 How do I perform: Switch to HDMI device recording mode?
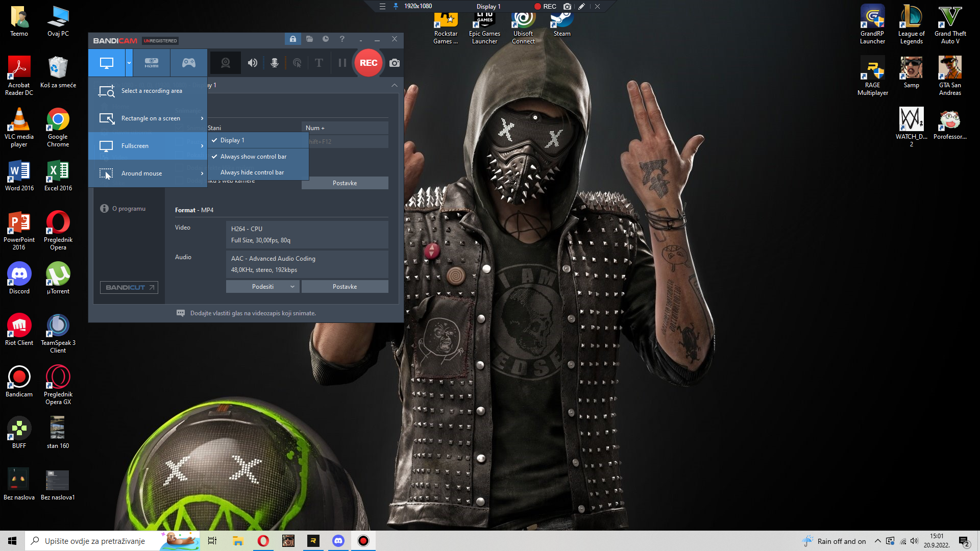[x=152, y=63]
